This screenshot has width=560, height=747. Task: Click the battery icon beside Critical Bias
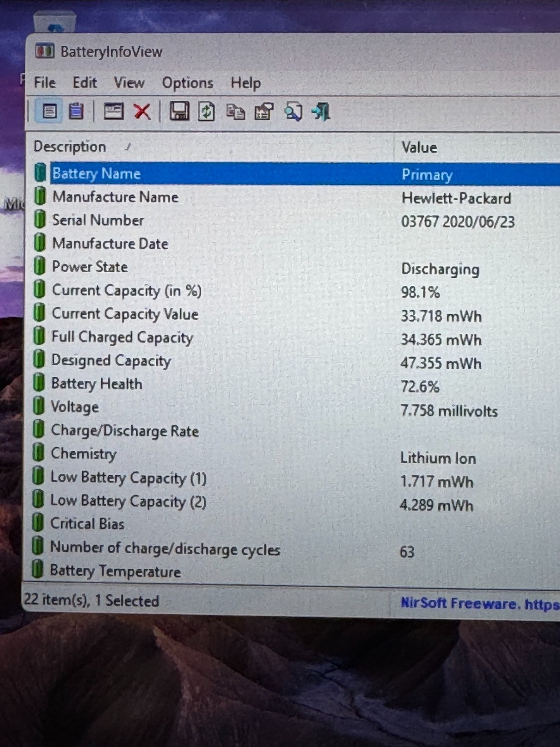[x=38, y=523]
